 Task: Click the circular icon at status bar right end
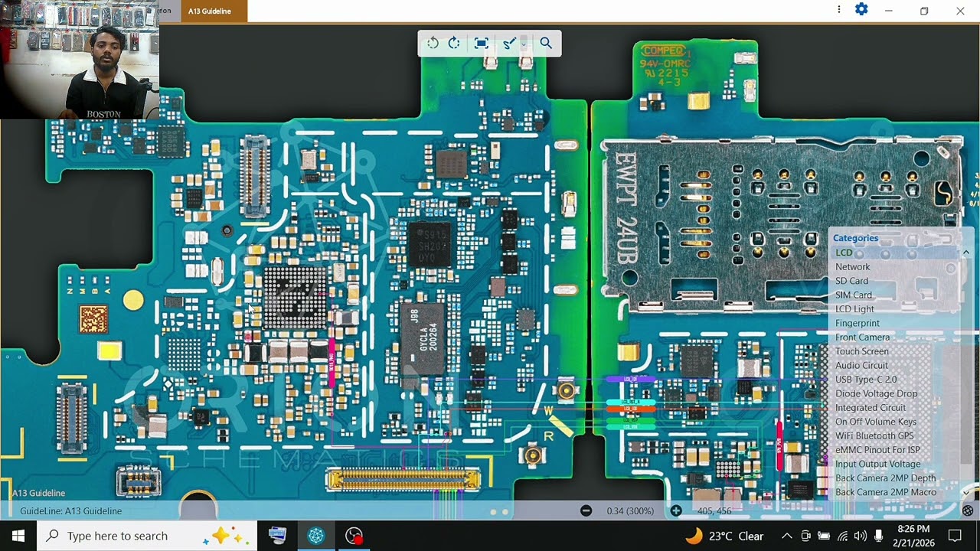[968, 510]
